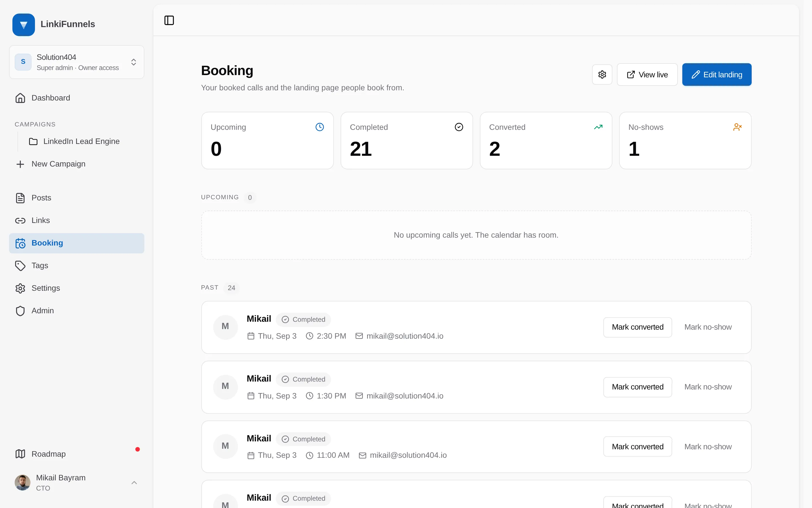Open the Links section
Screen dimensions: 812x508
pyautogui.click(x=76, y=220)
